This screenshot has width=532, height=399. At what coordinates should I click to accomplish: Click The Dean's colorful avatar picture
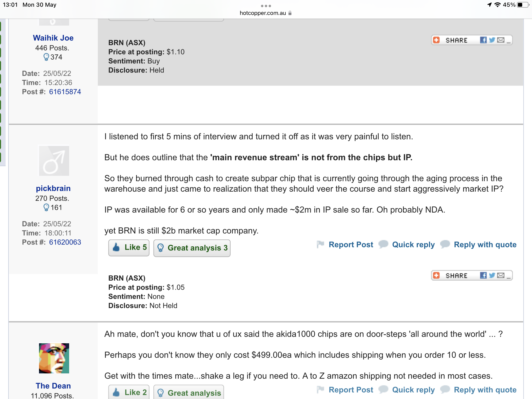click(54, 358)
